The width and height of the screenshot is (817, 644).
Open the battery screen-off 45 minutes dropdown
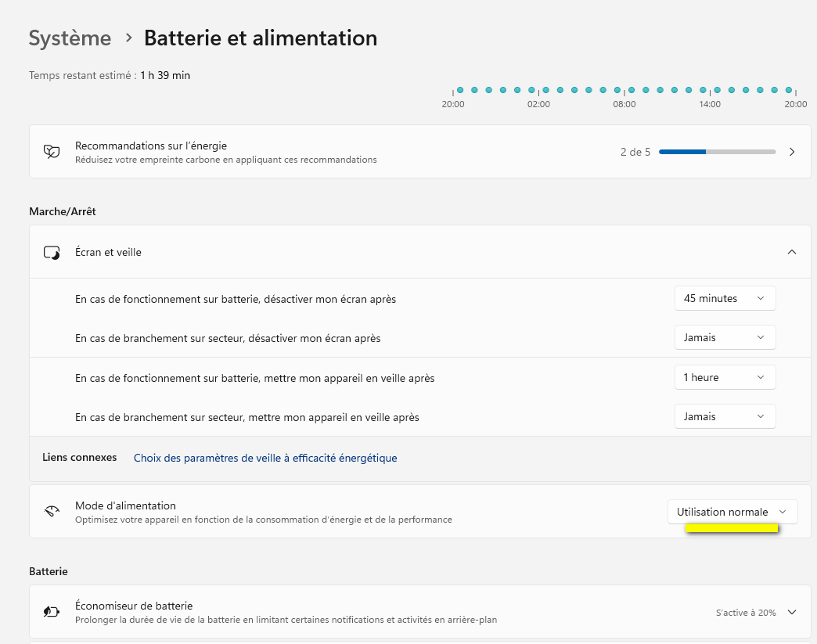pyautogui.click(x=725, y=298)
